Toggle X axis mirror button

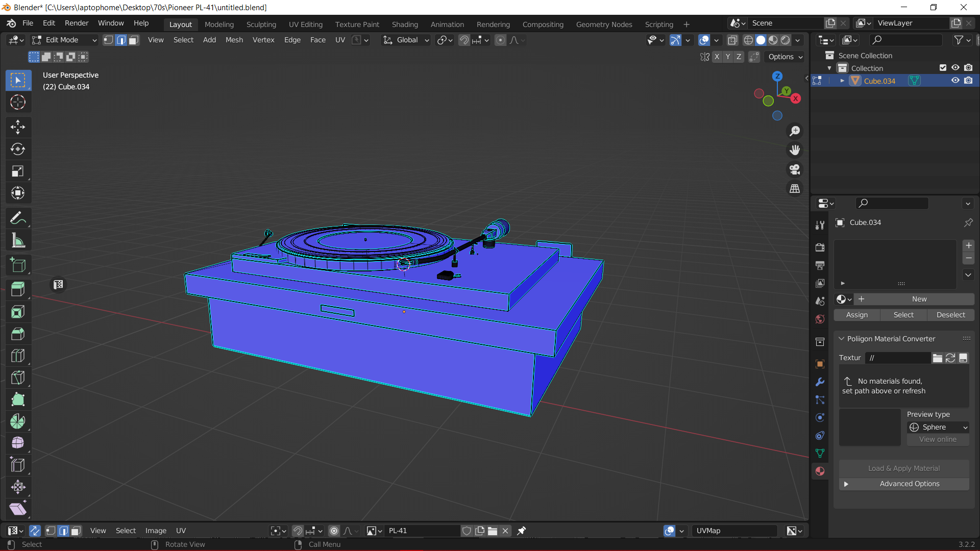pos(717,57)
